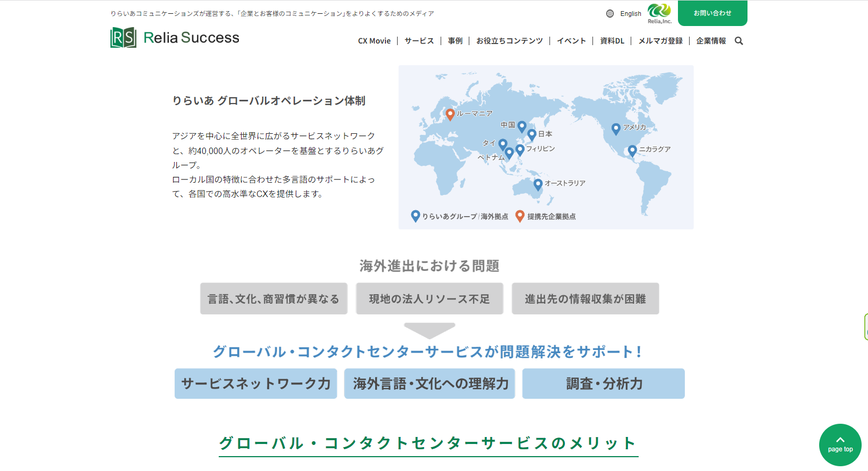The width and height of the screenshot is (868, 471).
Task: Click the タイ map label
Action: coord(489,143)
